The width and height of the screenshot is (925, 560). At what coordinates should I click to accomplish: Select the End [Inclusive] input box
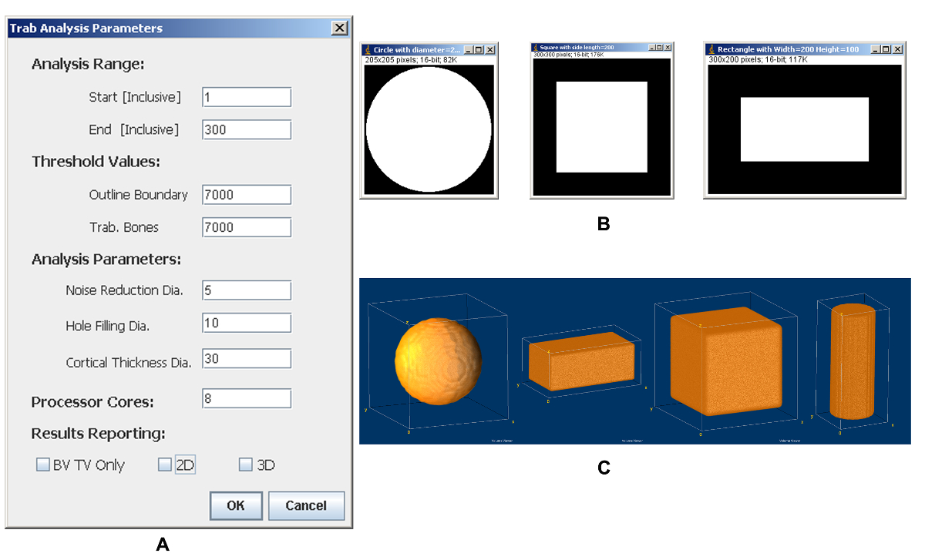click(247, 129)
